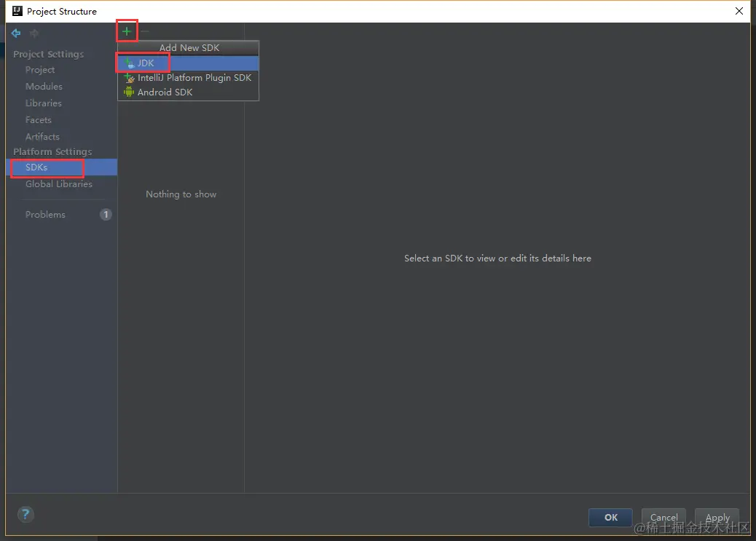Choose Android SDK menu entry
This screenshot has height=541, width=756.
click(189, 92)
